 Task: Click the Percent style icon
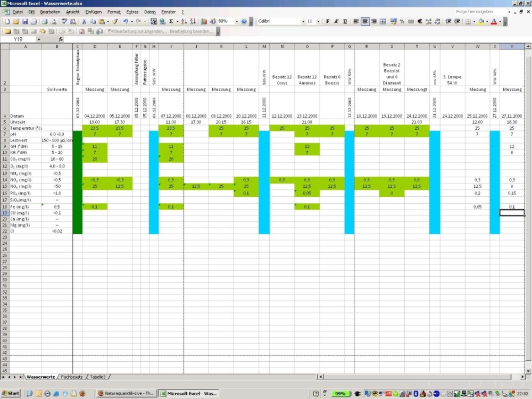pos(402,22)
